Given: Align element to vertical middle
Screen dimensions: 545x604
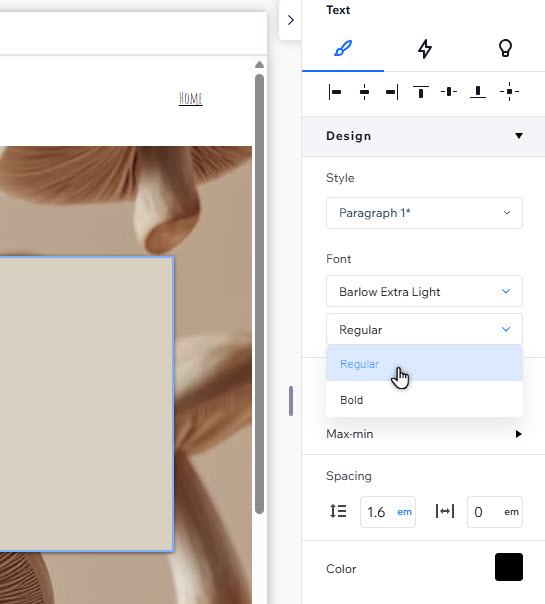Looking at the screenshot, I should click(x=449, y=92).
